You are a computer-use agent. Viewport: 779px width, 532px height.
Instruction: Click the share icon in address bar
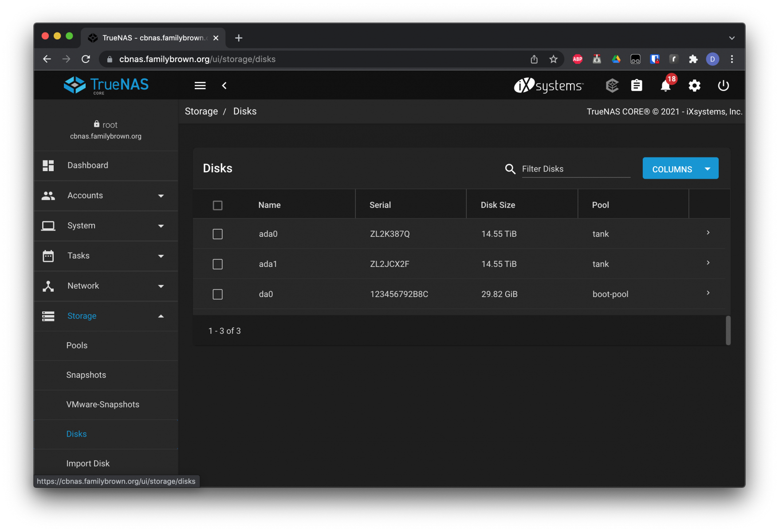point(534,59)
